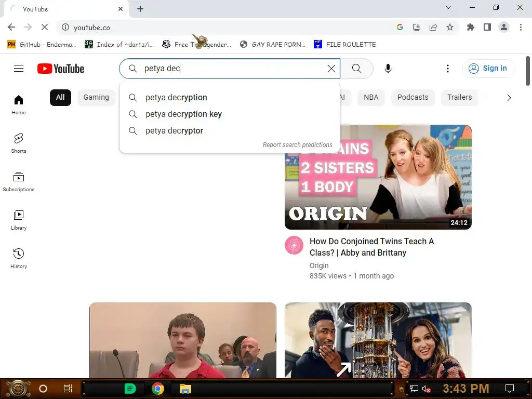Click the site information icon in address bar

[65, 27]
